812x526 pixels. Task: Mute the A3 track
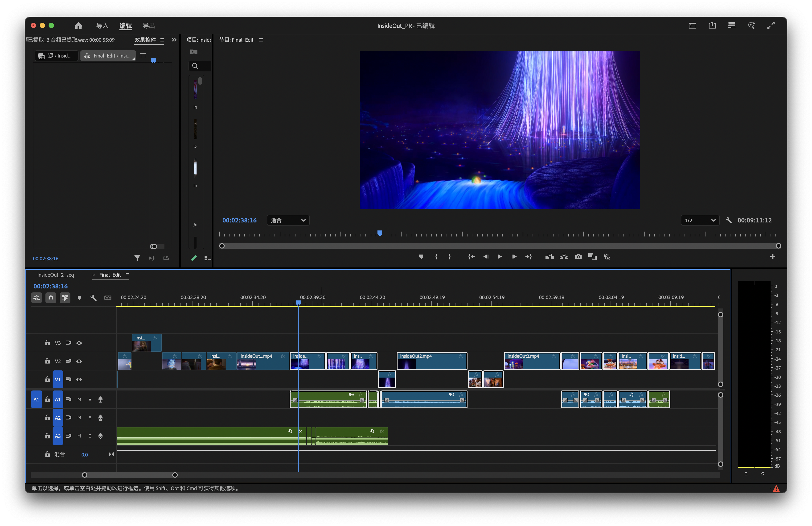(x=79, y=436)
